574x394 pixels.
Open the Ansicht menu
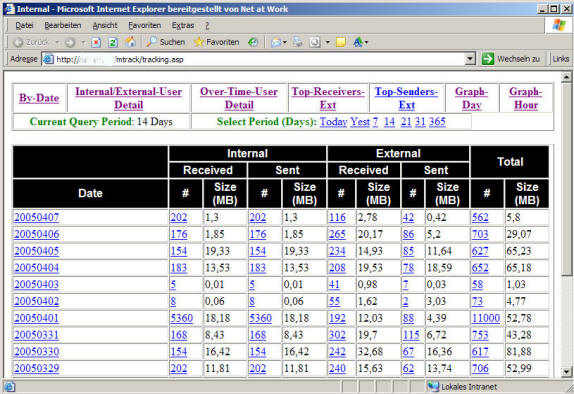(105, 25)
